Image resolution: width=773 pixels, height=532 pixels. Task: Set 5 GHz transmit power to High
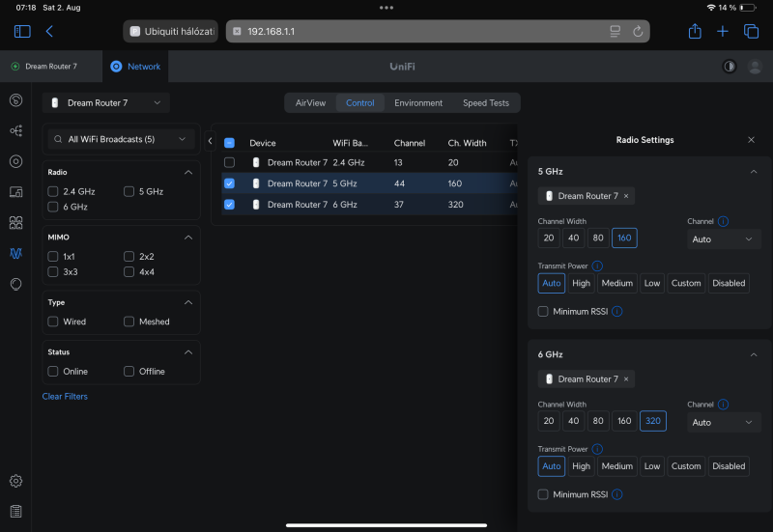[581, 283]
